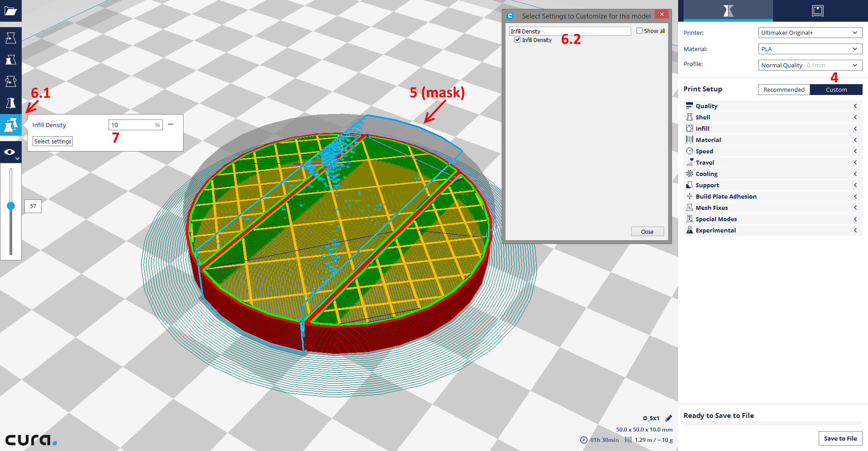Click the Build Plate Adhesion icon
Viewport: 868px width, 451px height.
[x=689, y=196]
